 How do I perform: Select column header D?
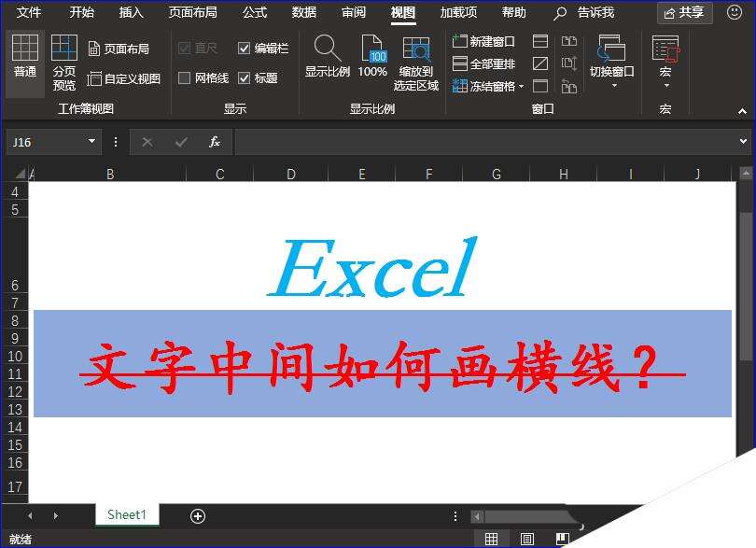[290, 174]
